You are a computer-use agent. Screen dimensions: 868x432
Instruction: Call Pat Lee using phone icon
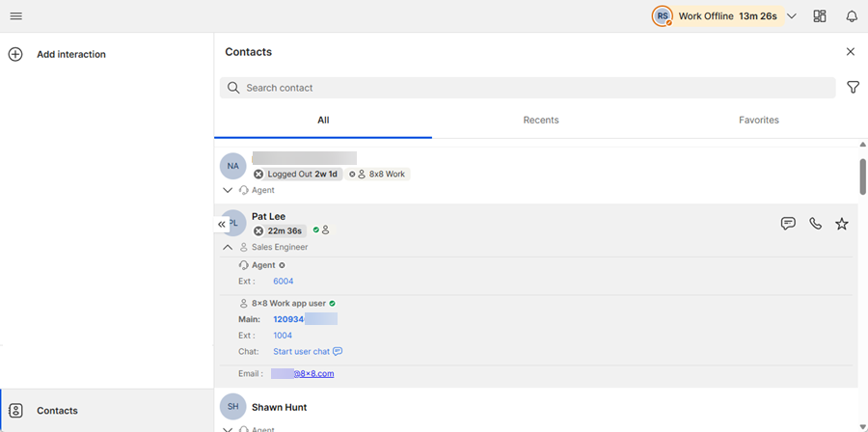click(x=815, y=224)
